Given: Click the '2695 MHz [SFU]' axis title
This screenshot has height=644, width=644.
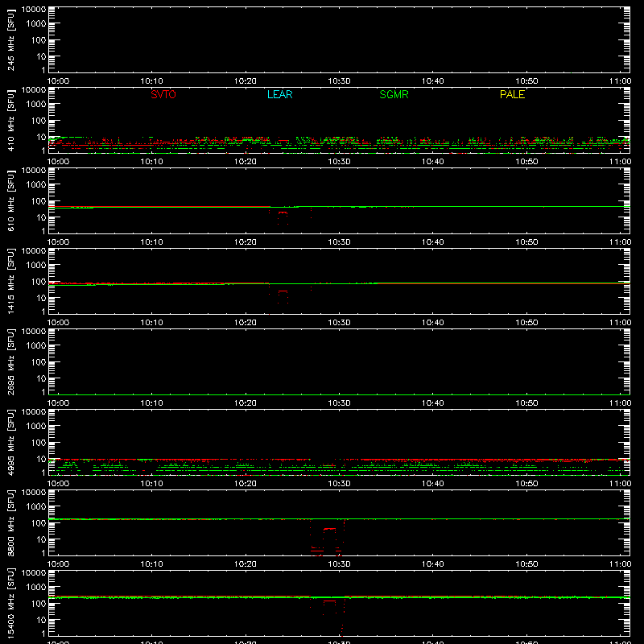Looking at the screenshot, I should pos(11,361).
